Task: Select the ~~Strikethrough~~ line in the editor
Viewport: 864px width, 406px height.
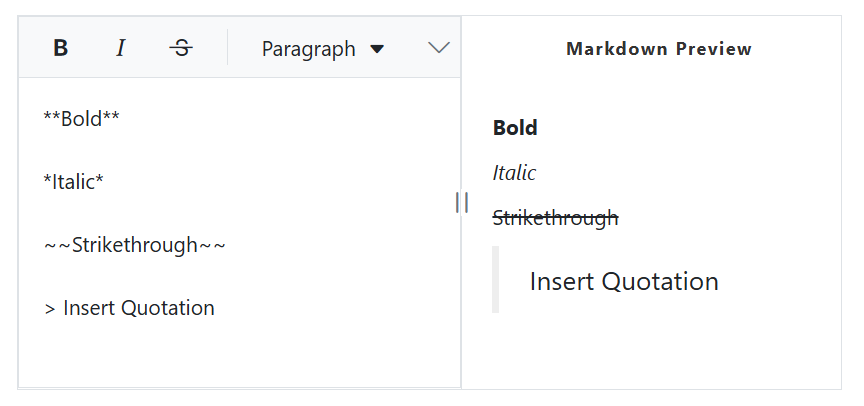Action: pyautogui.click(x=135, y=245)
